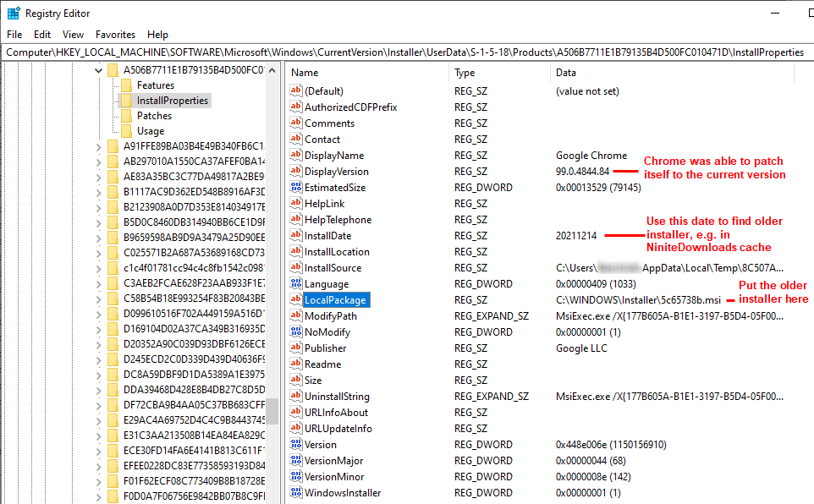
Task: Open the Edit menu
Action: (x=42, y=35)
